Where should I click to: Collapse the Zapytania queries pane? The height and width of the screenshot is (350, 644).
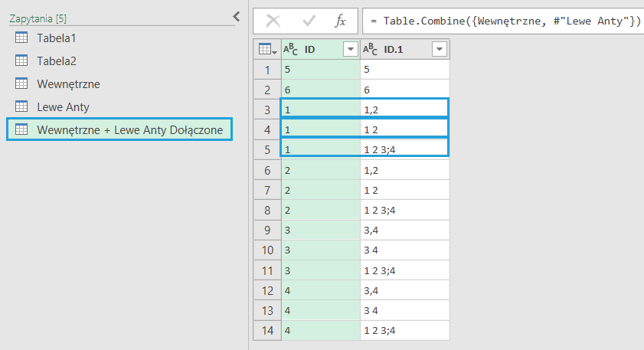[x=237, y=16]
